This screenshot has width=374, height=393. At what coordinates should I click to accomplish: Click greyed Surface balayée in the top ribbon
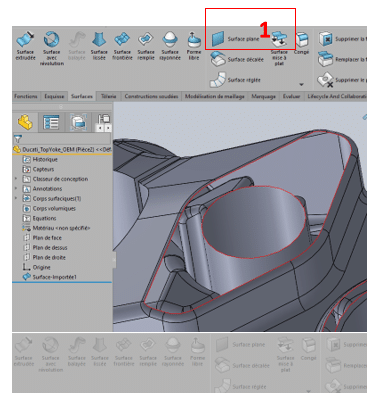pyautogui.click(x=77, y=46)
